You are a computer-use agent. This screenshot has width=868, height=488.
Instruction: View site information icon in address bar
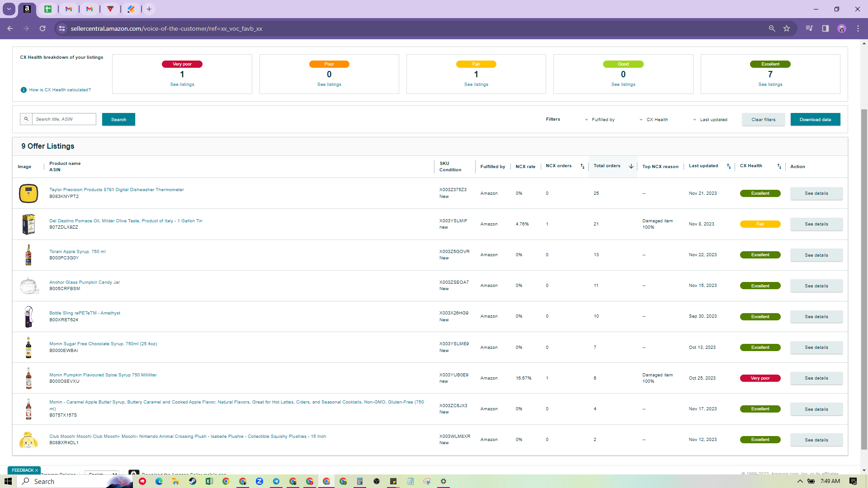coord(62,28)
